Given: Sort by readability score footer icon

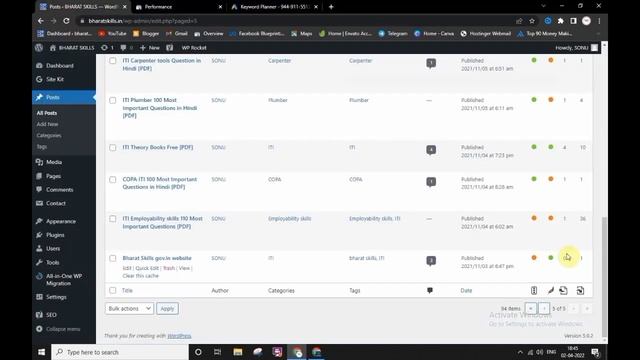Looking at the screenshot, I should pos(551,290).
